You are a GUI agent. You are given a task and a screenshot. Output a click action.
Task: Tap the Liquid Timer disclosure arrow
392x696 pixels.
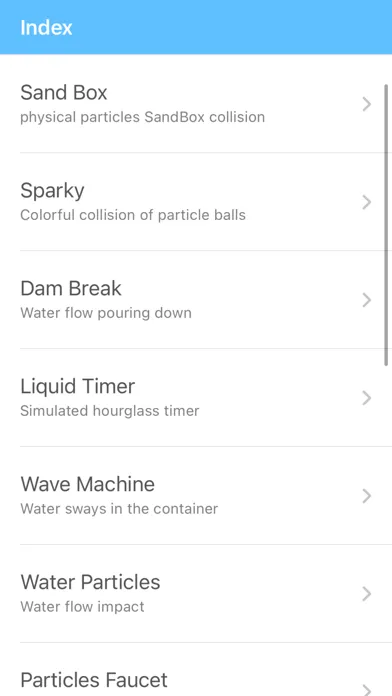[366, 398]
